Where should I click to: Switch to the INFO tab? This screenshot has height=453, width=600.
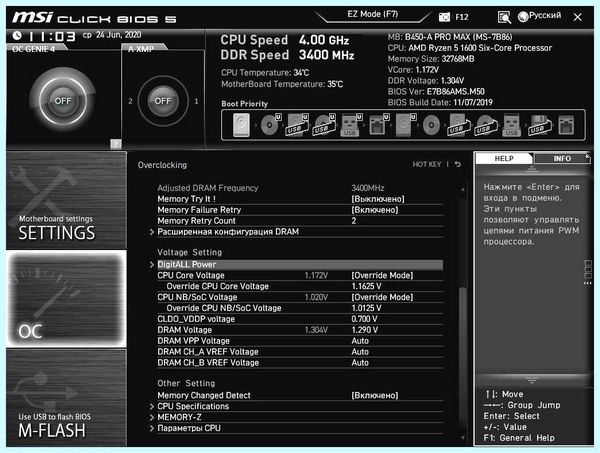pyautogui.click(x=562, y=158)
